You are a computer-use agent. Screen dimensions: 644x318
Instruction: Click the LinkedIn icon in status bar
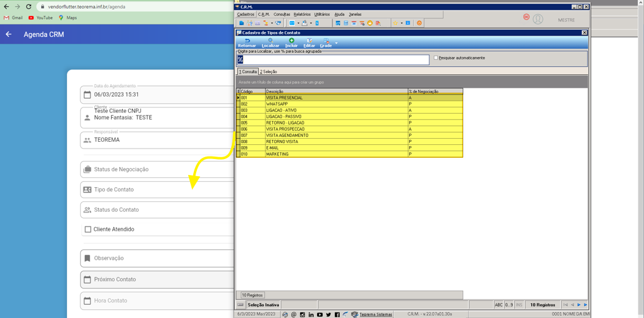pos(311,314)
